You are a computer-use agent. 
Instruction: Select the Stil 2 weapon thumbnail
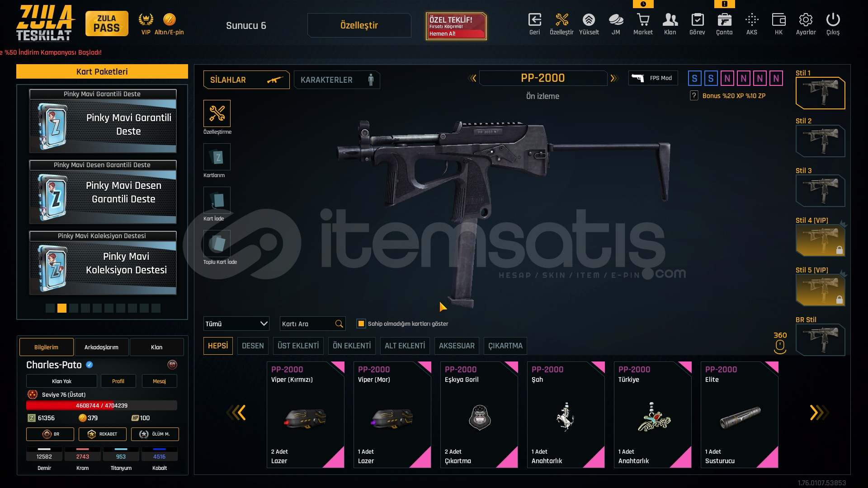click(x=820, y=141)
